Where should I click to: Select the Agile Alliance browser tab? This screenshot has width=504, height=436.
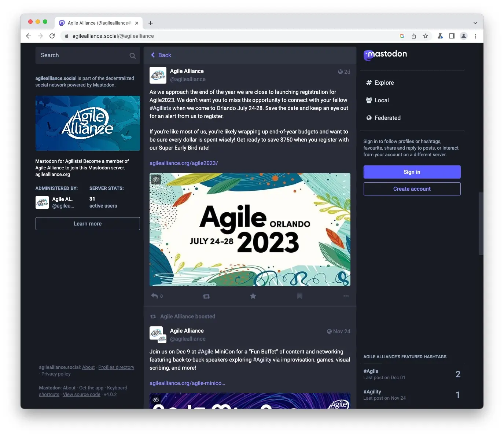click(x=99, y=23)
